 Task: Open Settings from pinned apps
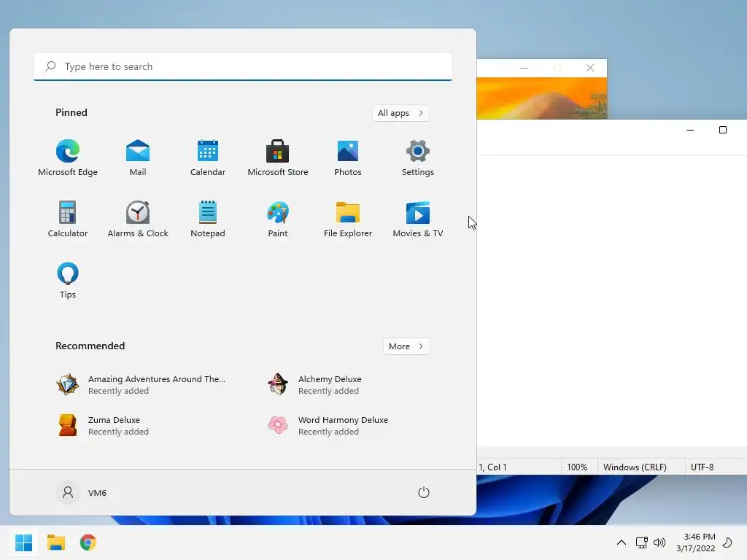point(418,158)
